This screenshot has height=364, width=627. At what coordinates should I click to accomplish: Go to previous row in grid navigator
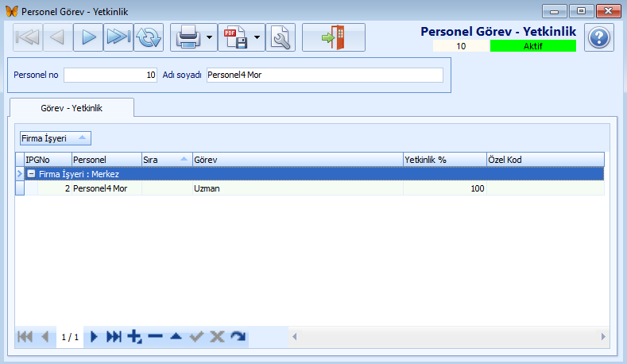(45, 337)
